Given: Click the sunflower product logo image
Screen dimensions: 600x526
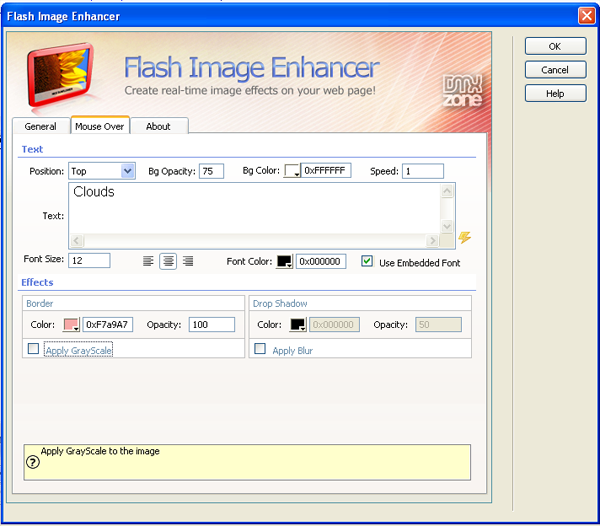Looking at the screenshot, I should 60,76.
